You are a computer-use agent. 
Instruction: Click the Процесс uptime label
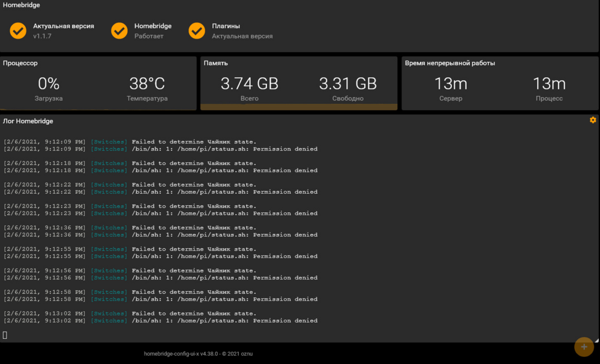click(x=549, y=98)
